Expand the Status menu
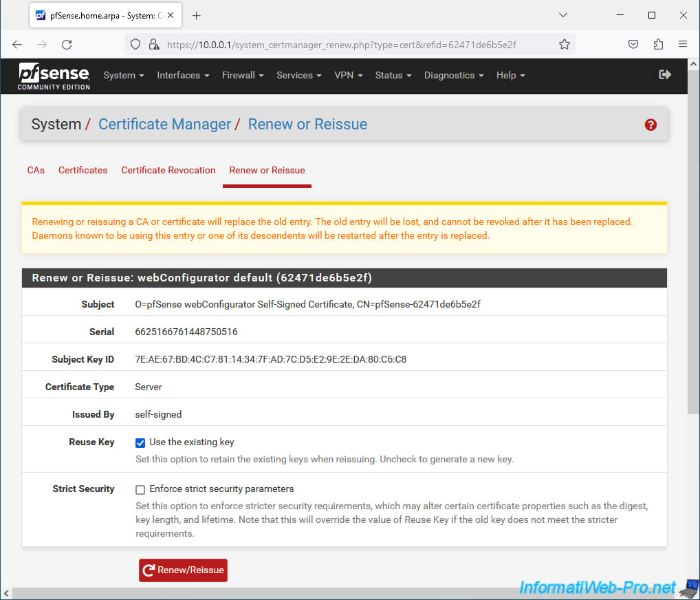 [393, 75]
